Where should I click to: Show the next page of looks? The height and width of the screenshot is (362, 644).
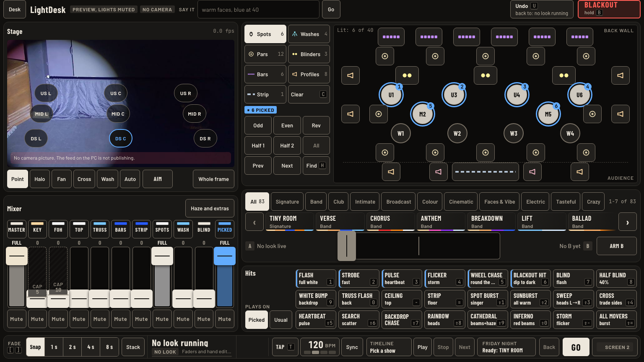pos(627,222)
